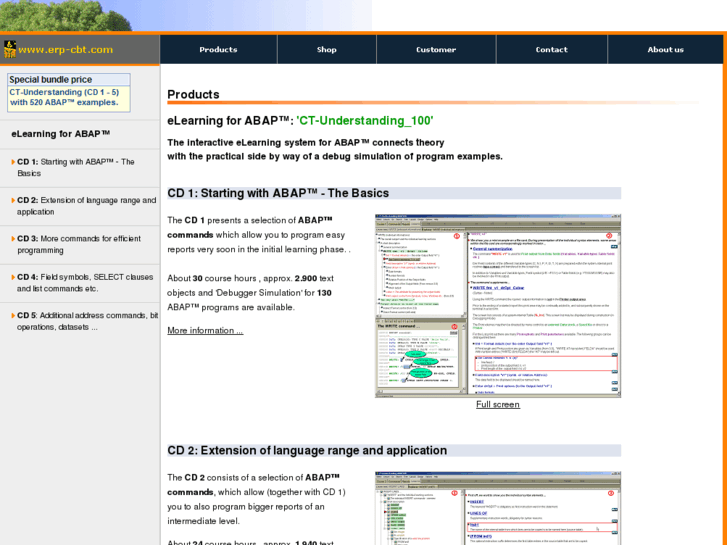This screenshot has height=545, width=727.
Task: Click 'More information ...' under CD 1
Action: [x=205, y=330]
